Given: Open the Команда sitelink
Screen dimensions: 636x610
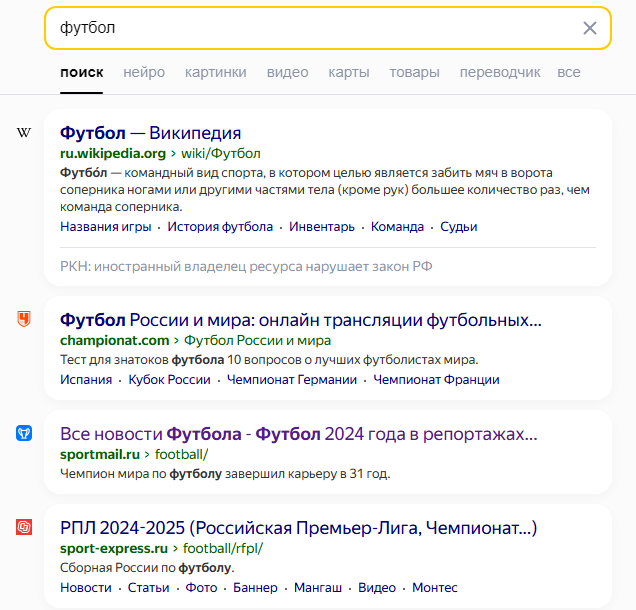Looking at the screenshot, I should (398, 226).
